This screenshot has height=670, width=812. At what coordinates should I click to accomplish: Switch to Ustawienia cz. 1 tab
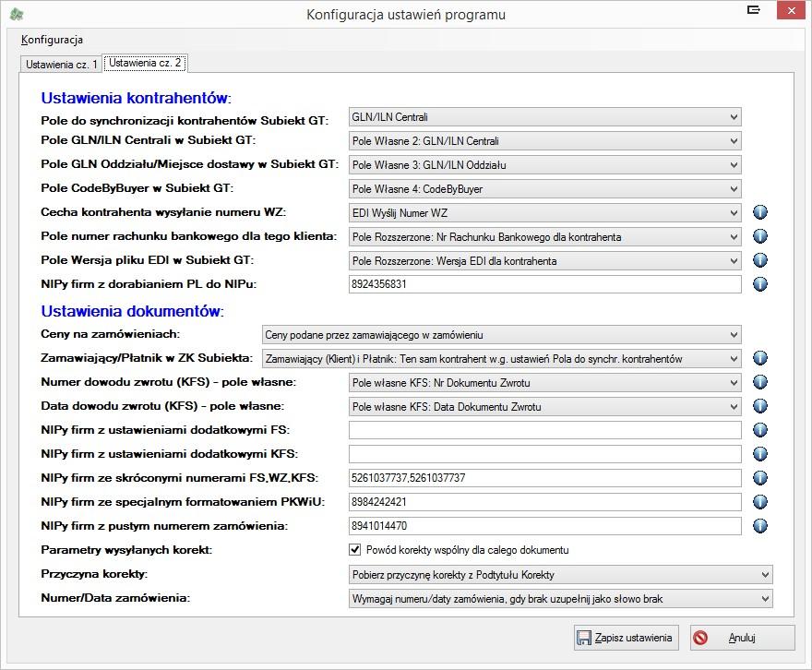click(61, 65)
